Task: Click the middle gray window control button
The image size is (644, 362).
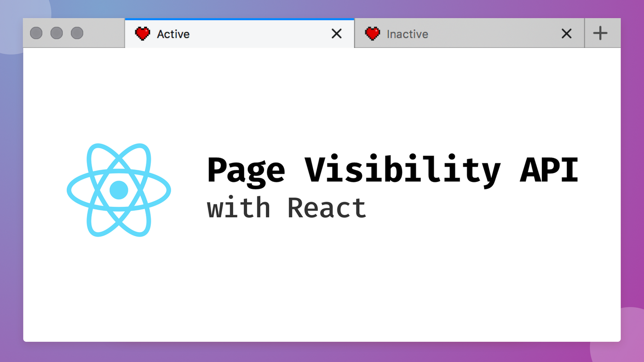Action: coord(57,33)
